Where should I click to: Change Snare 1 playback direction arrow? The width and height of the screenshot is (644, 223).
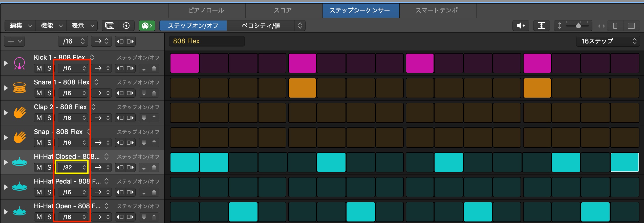click(x=101, y=93)
